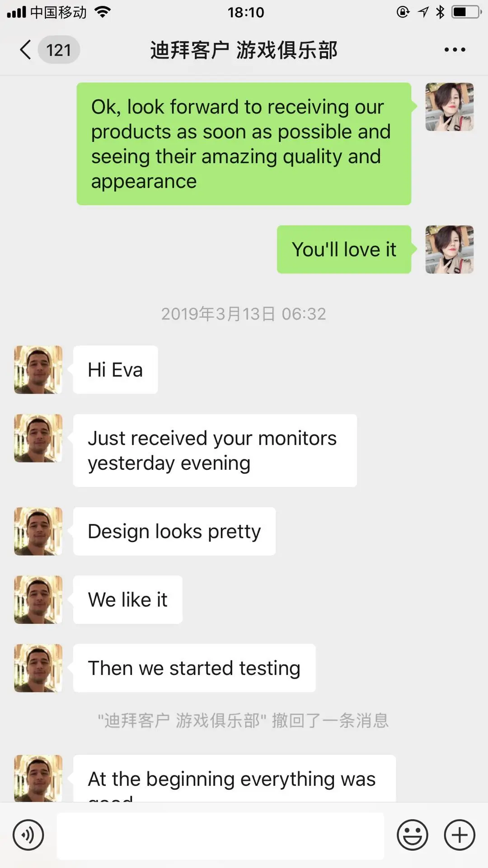Select the "Design looks pretty" bubble
This screenshot has width=488, height=868.
pyautogui.click(x=174, y=531)
